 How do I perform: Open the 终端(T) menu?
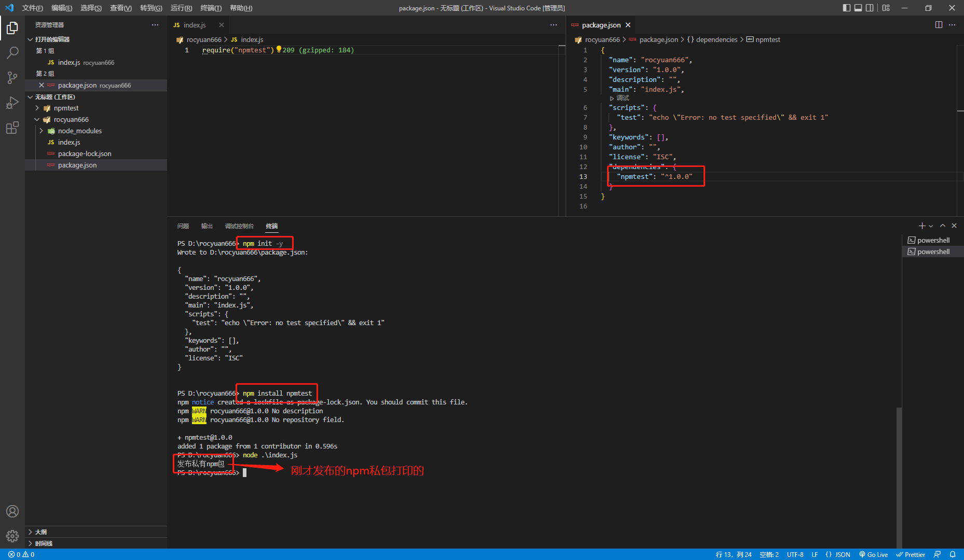pyautogui.click(x=211, y=8)
